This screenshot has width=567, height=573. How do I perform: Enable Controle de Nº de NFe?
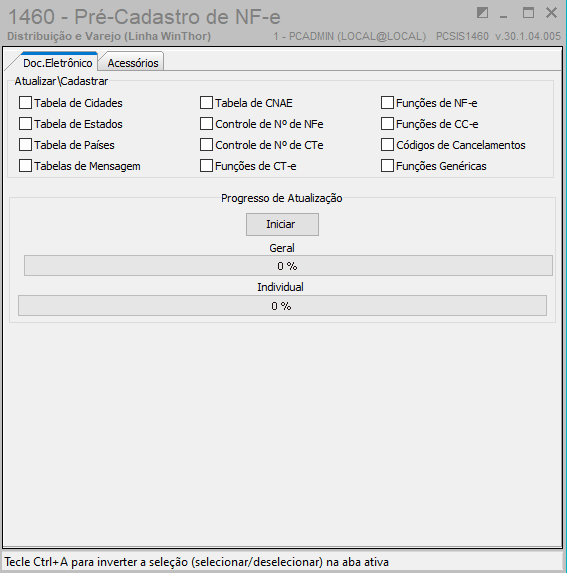pyautogui.click(x=206, y=124)
